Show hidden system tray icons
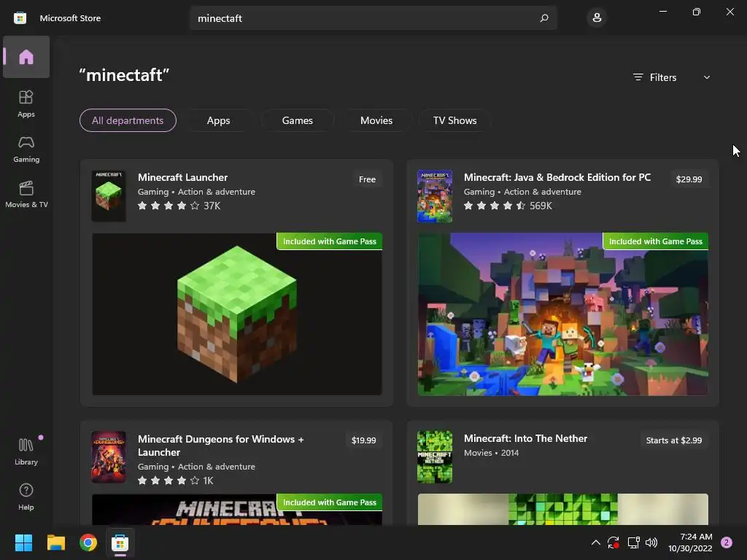The image size is (747, 560). tap(595, 542)
